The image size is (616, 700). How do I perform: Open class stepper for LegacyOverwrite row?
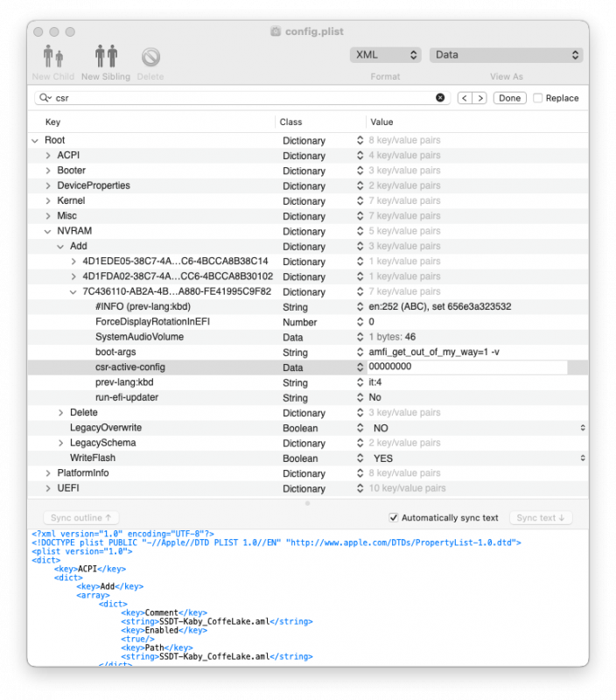[360, 428]
